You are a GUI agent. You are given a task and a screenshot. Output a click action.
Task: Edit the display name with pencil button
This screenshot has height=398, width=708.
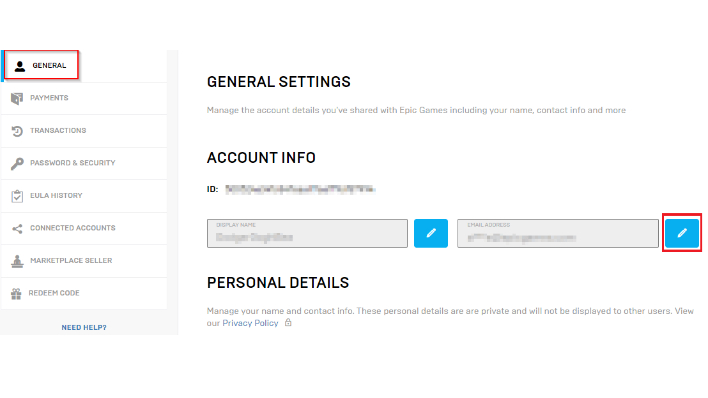[431, 233]
